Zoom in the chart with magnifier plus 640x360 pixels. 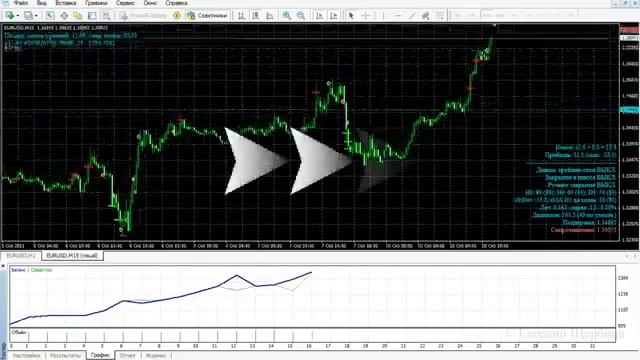287,16
